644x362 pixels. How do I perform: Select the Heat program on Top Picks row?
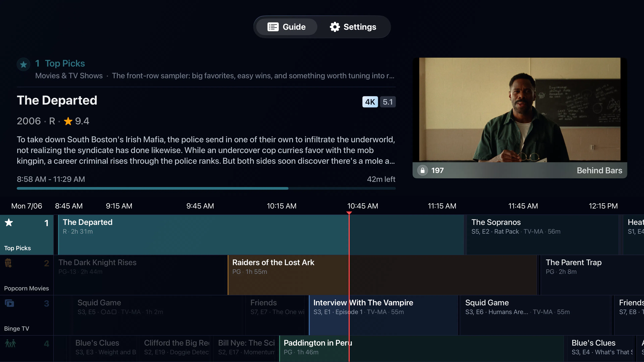tap(633, 235)
